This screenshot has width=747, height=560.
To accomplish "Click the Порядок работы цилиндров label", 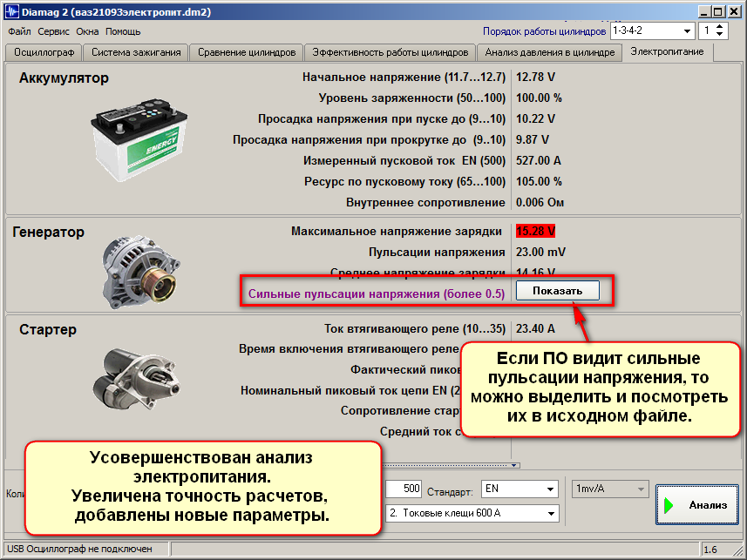I will point(544,31).
